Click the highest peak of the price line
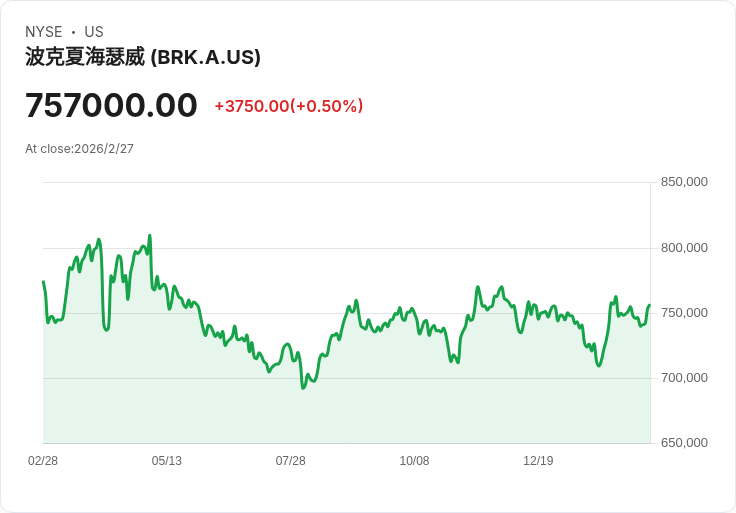Viewport: 736px width, 513px height. coord(150,236)
